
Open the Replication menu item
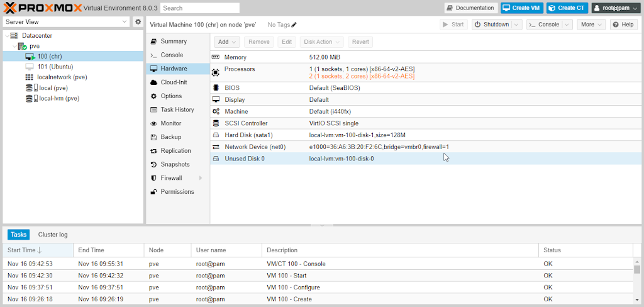pos(178,151)
